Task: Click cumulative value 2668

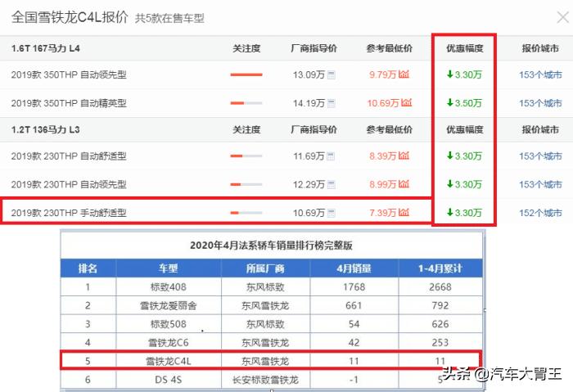Action: tap(440, 287)
